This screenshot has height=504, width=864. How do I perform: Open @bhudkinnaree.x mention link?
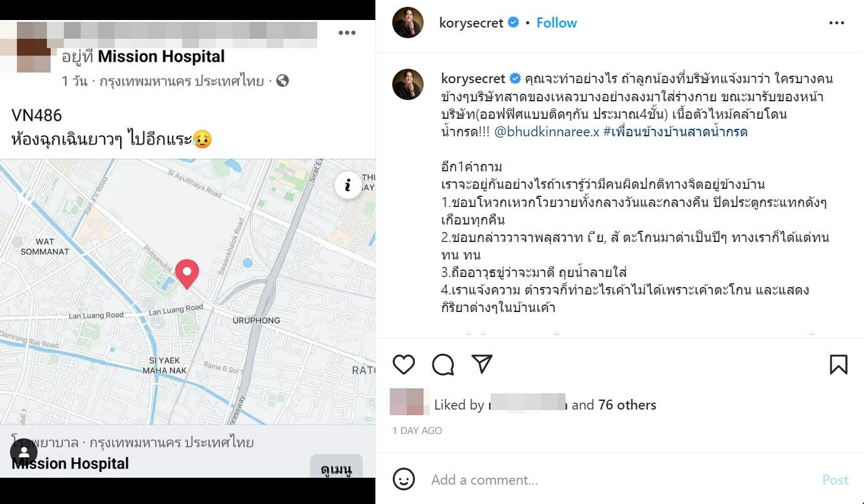coord(547,132)
